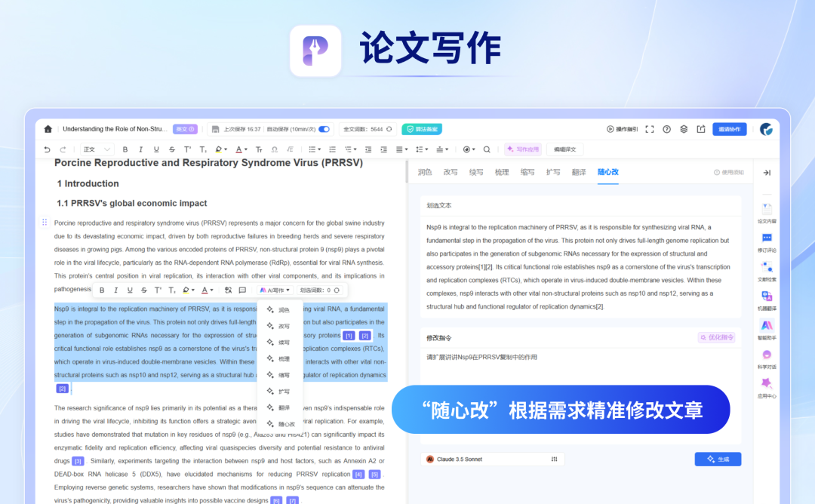
Task: Click the share/export icon in the header
Action: click(x=701, y=129)
